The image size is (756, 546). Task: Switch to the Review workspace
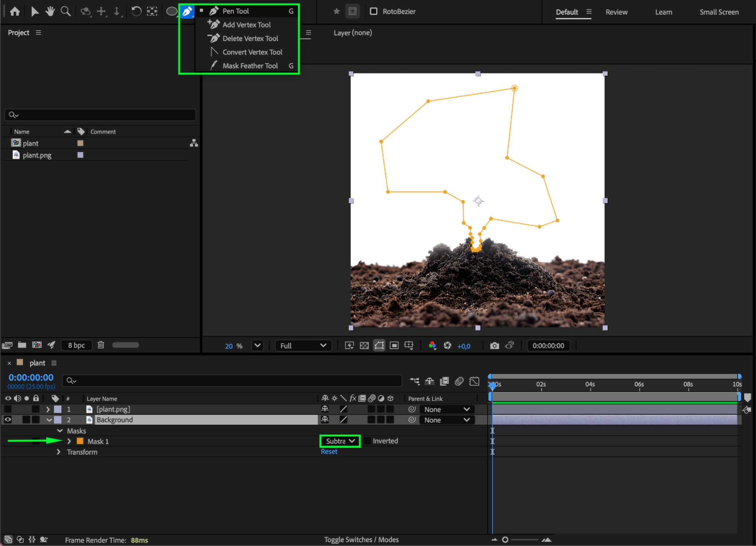pyautogui.click(x=616, y=12)
